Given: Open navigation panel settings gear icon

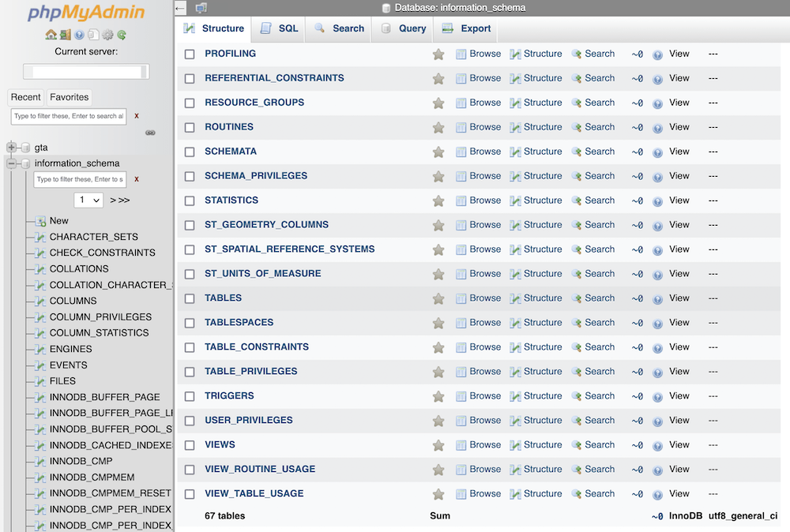Looking at the screenshot, I should (107, 35).
